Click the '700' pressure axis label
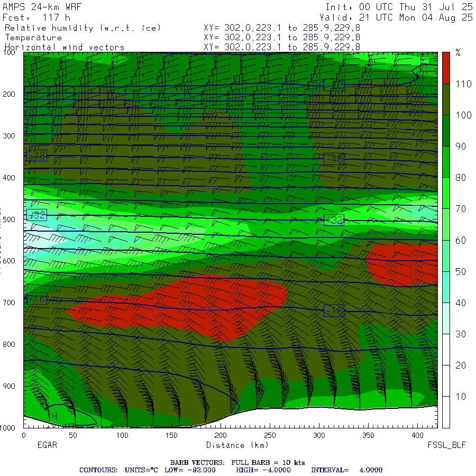This screenshot has width=476, height=476. 9,303
